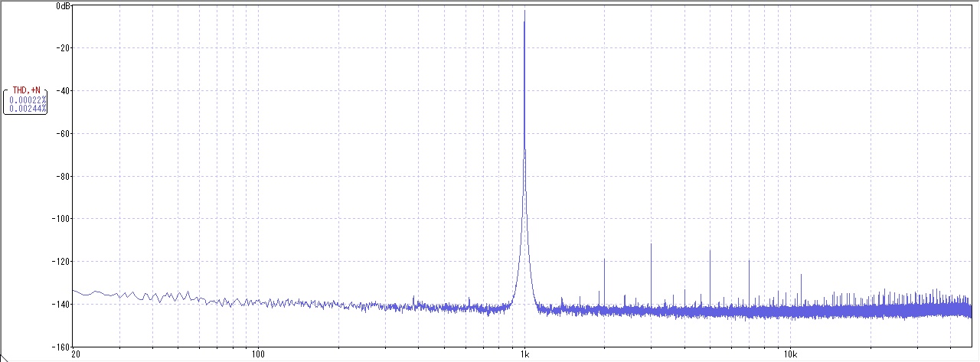Viewport: 980px width, 362px height.
Task: Click the THD,+N label
Action: pyautogui.click(x=27, y=90)
